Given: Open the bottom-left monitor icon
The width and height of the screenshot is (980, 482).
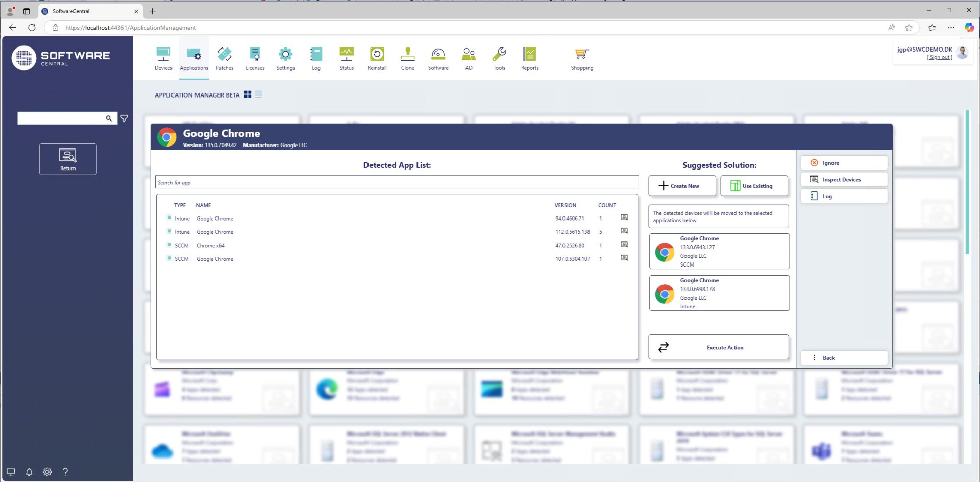Looking at the screenshot, I should 11,472.
